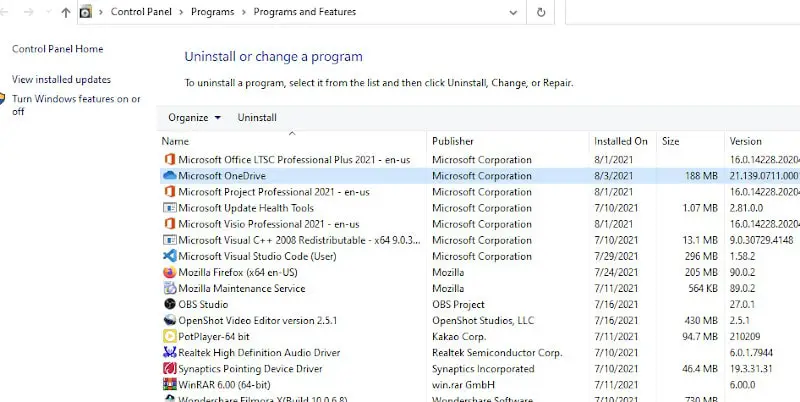Image resolution: width=800 pixels, height=402 pixels.
Task: Click the Microsoft Project Professional 2021 icon
Action: click(x=169, y=192)
